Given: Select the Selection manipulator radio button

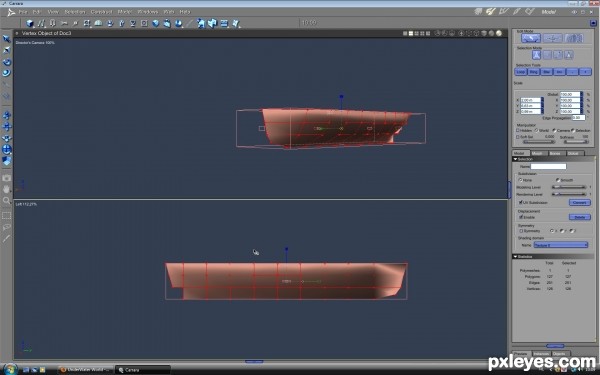Looking at the screenshot, I should point(573,130).
